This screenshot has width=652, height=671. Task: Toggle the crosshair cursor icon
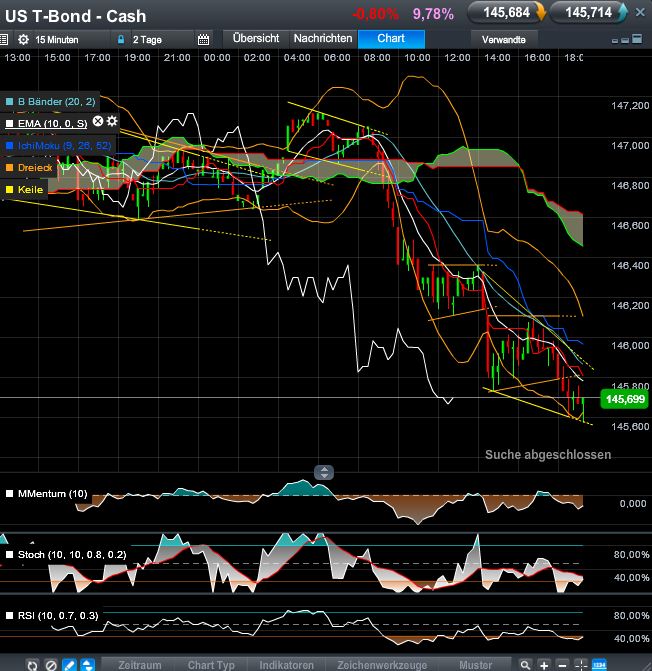pyautogui.click(x=581, y=665)
